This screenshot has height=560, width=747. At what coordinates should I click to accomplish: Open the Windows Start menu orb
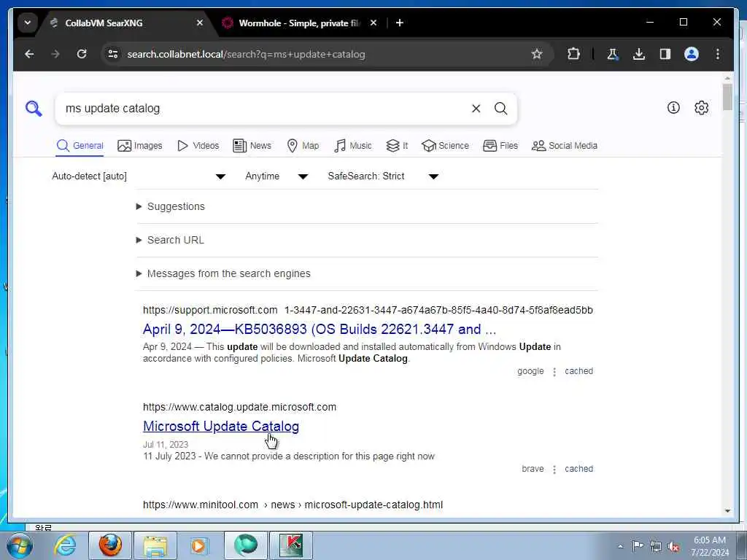click(20, 545)
